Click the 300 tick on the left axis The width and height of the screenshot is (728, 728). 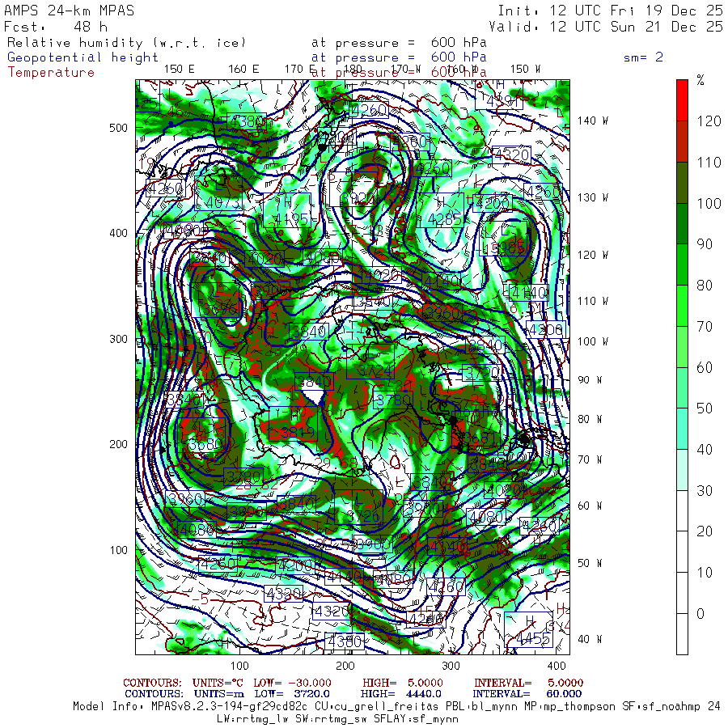(118, 339)
